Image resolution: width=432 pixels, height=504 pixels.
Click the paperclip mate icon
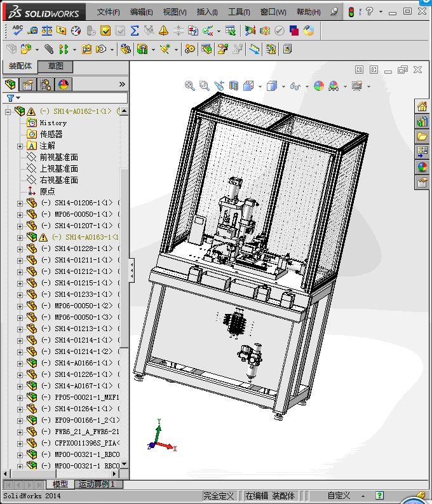point(49,49)
